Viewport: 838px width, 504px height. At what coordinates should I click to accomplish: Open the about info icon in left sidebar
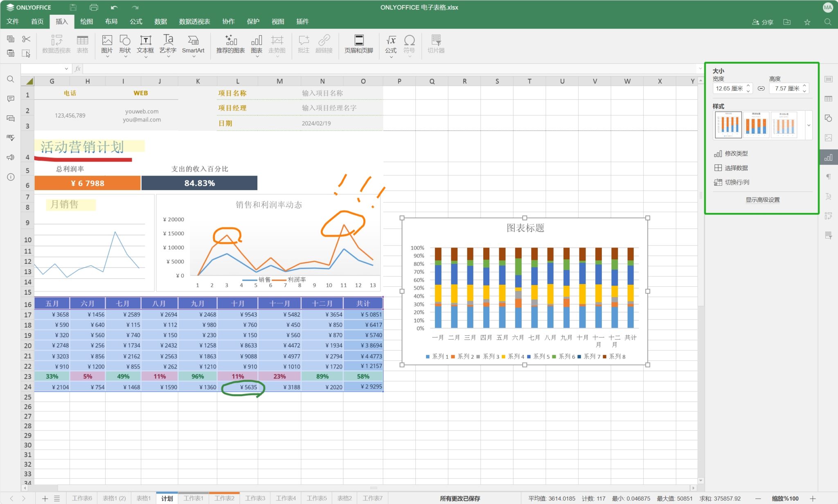click(11, 177)
